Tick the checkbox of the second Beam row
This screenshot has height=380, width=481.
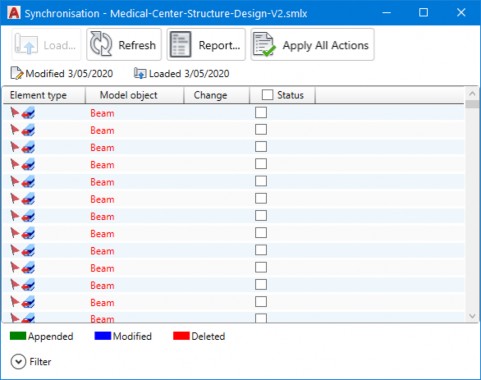(261, 129)
